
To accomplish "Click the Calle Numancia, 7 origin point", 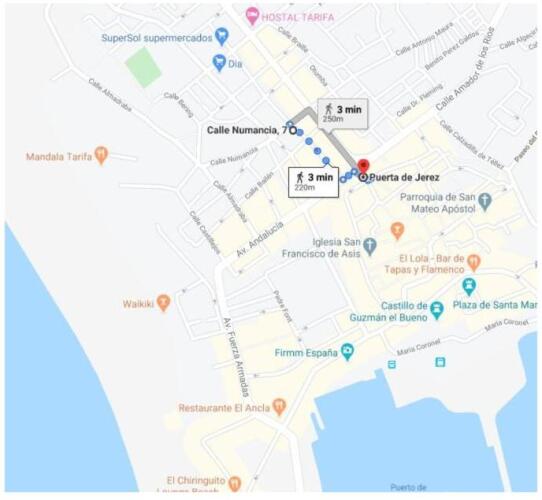I will pyautogui.click(x=293, y=130).
